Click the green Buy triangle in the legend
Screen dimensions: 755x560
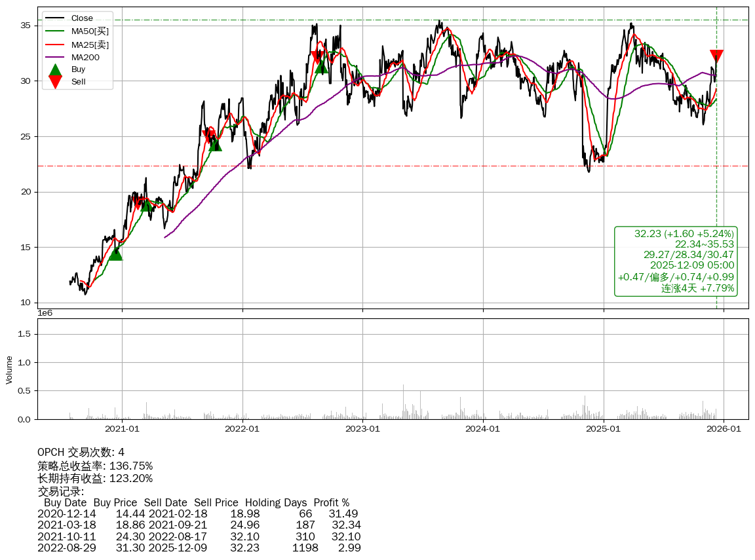click(56, 69)
